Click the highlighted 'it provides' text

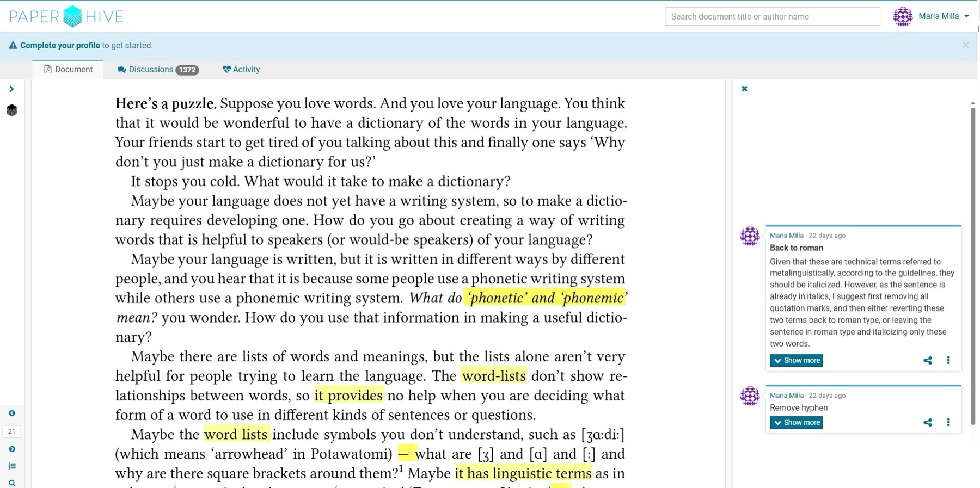[x=348, y=396]
